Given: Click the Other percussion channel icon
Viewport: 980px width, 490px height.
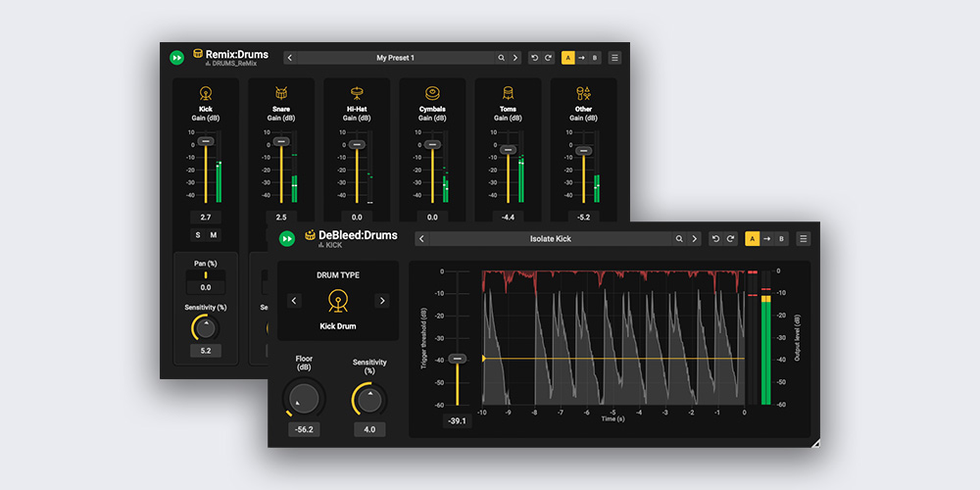Looking at the screenshot, I should [x=583, y=93].
